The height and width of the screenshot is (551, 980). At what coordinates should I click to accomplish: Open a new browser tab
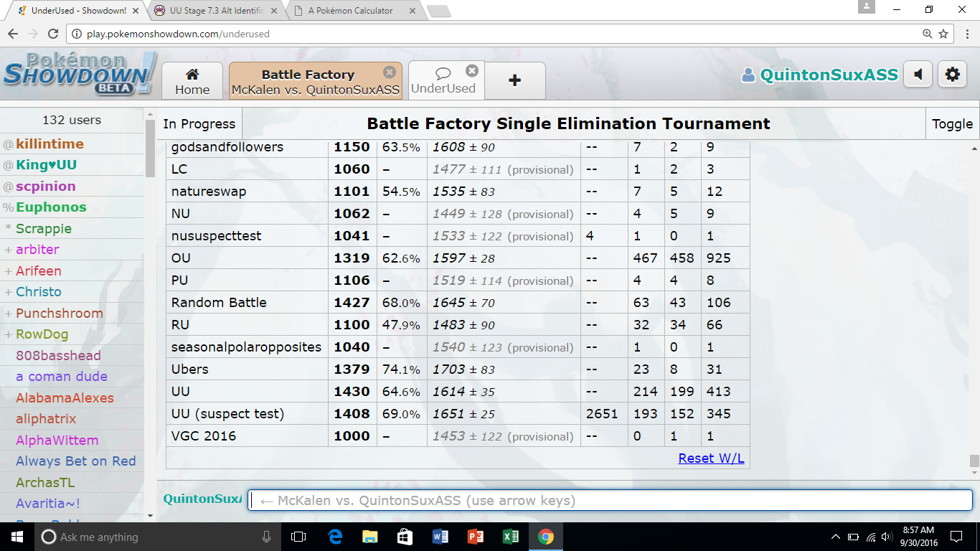[438, 11]
